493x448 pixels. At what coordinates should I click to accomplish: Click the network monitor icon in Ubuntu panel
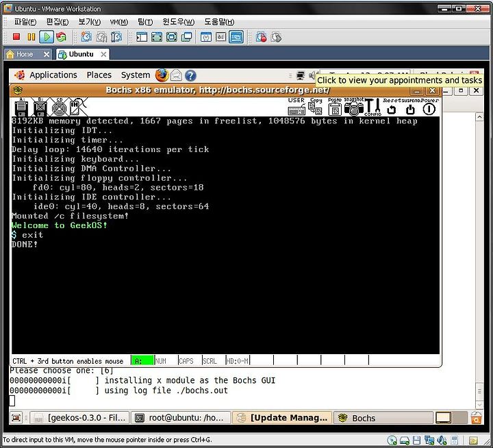pos(301,75)
